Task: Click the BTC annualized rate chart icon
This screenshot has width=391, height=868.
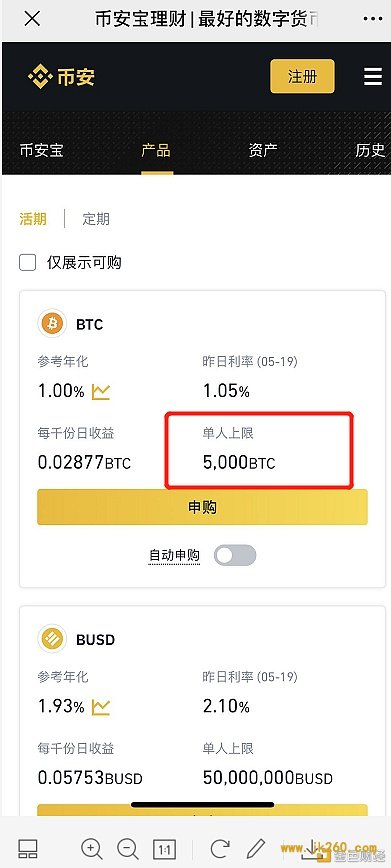Action: tap(101, 392)
